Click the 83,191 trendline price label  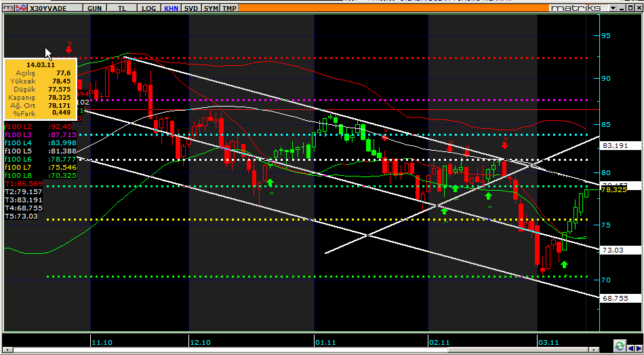[x=613, y=145]
